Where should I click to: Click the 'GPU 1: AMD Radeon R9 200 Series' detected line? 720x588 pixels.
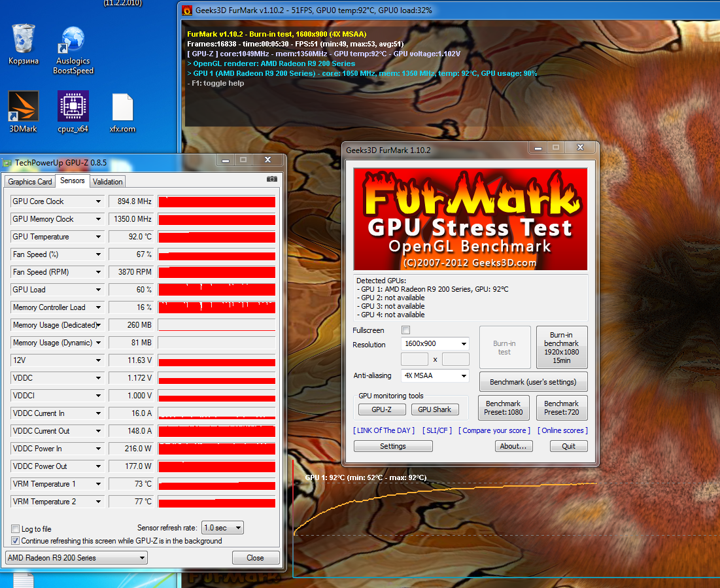432,289
